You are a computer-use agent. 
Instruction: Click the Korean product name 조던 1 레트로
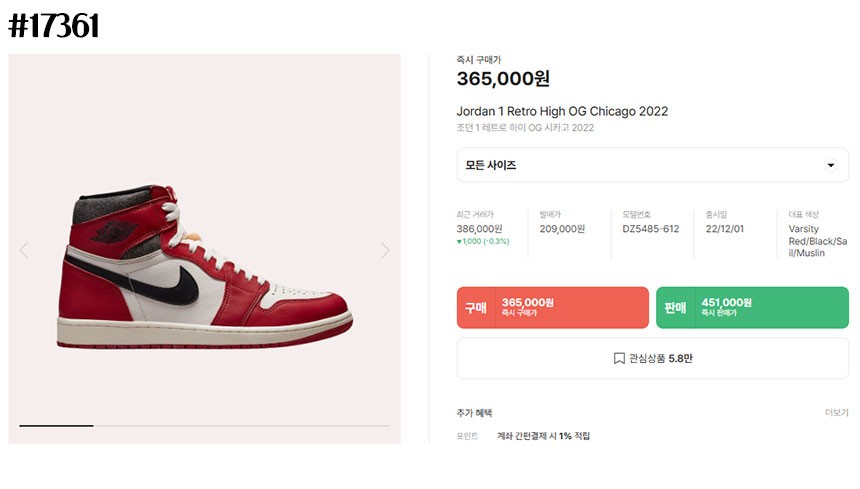[x=525, y=128]
